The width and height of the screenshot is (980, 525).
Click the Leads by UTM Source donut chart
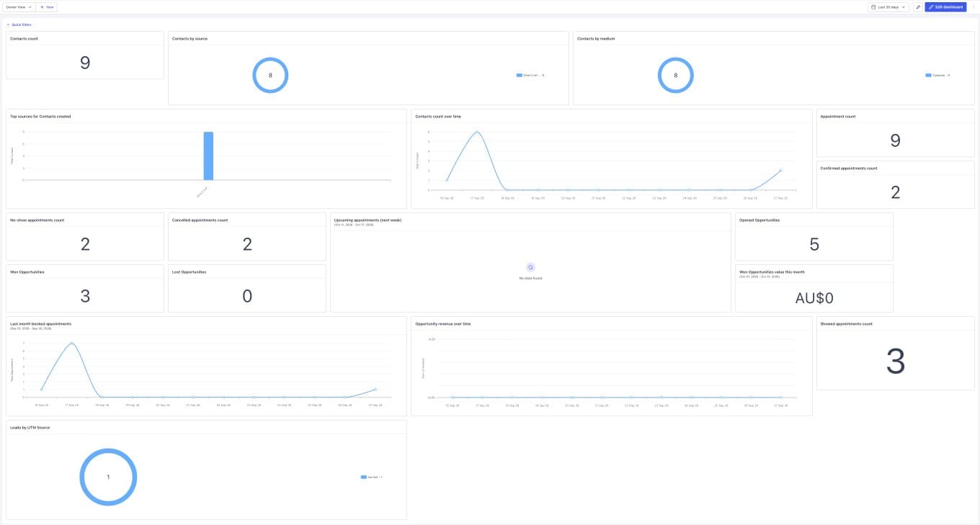point(108,477)
